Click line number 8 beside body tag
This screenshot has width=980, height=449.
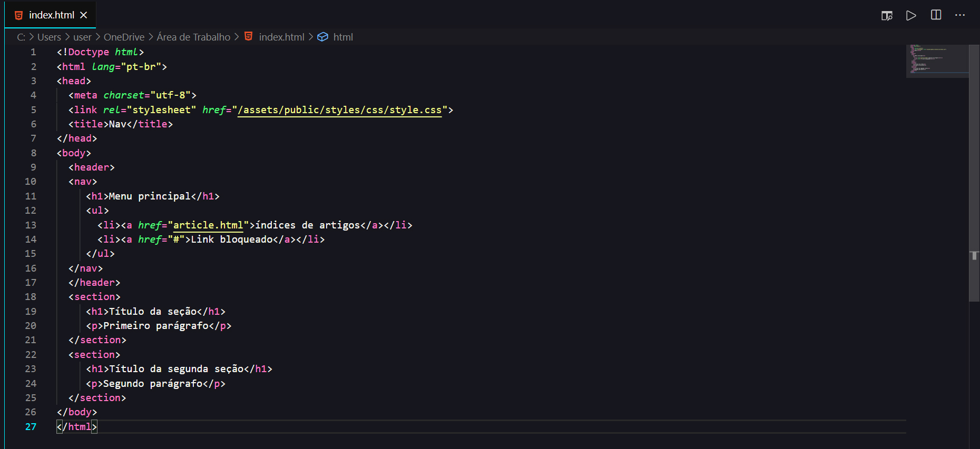coord(33,153)
